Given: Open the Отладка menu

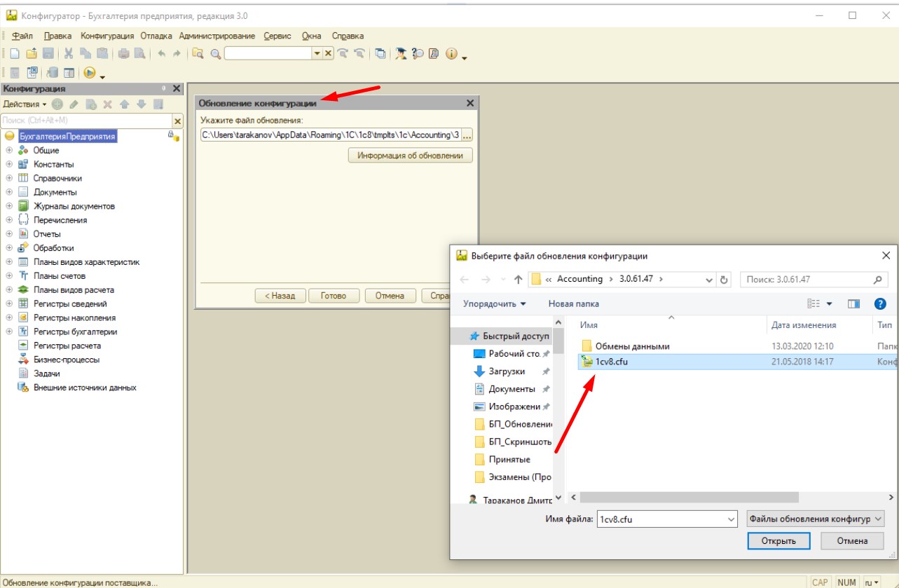Looking at the screenshot, I should tap(156, 36).
